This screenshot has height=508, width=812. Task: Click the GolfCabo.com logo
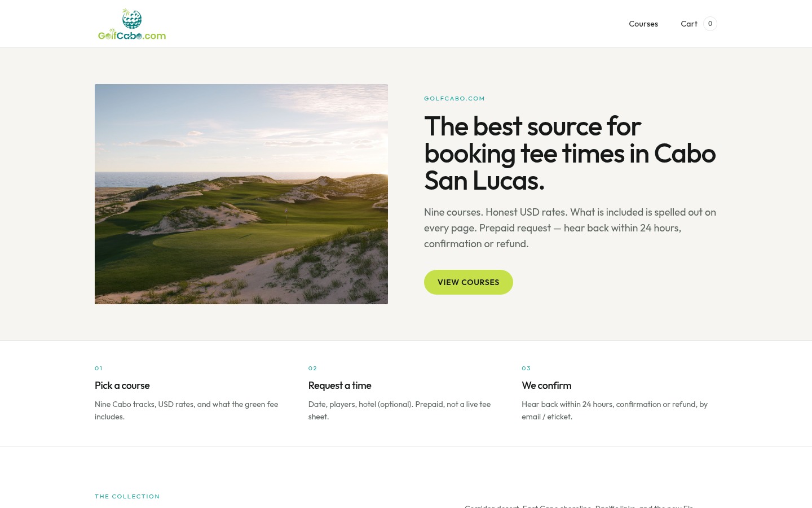point(132,24)
